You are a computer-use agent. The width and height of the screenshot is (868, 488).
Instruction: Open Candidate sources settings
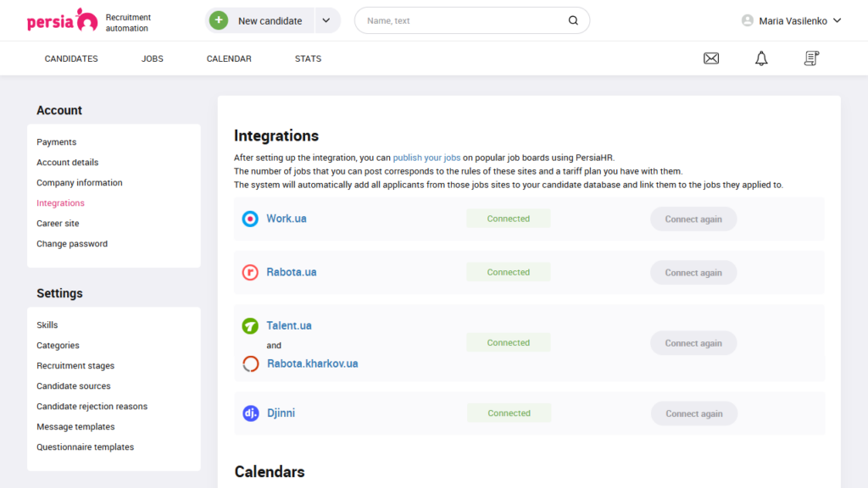74,386
